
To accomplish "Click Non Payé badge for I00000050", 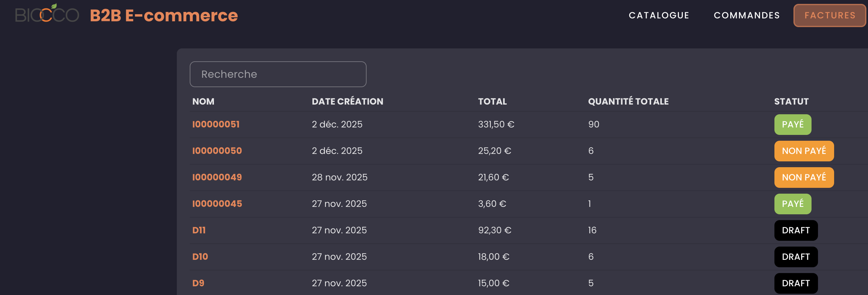I will 804,151.
